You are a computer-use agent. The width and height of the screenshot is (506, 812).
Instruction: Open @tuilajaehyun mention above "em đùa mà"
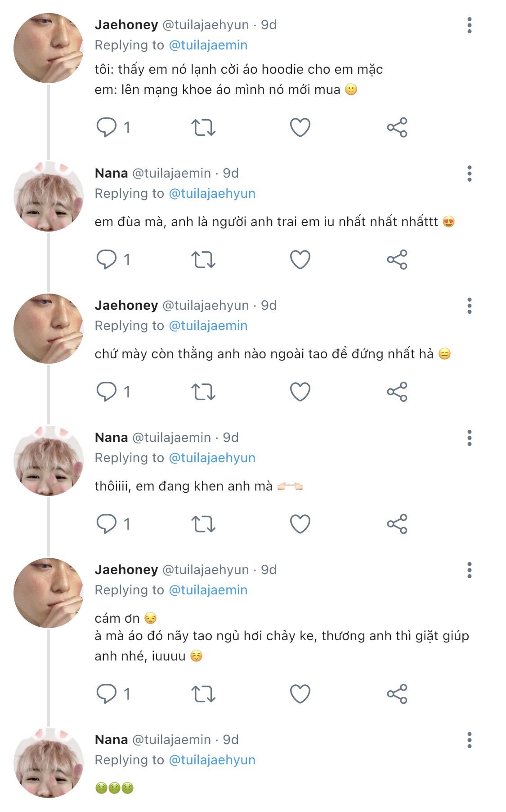point(212,193)
